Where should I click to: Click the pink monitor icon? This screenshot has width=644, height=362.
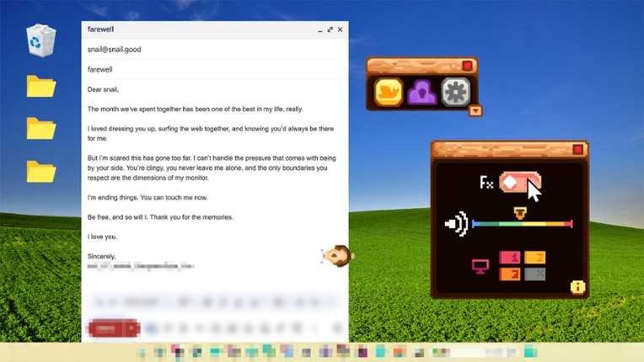point(480,266)
